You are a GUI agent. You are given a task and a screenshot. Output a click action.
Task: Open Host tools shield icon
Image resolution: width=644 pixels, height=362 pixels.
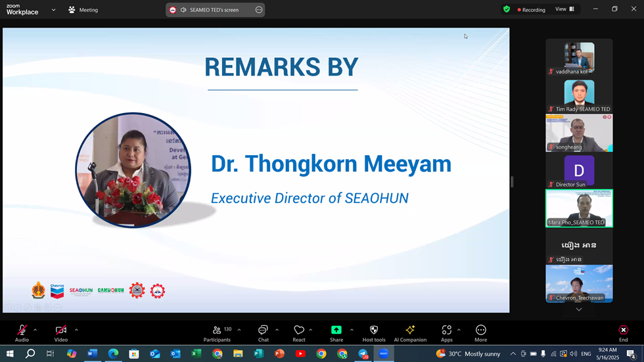coord(374,330)
